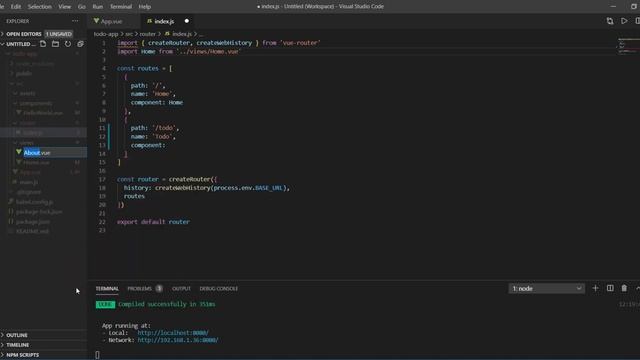This screenshot has width=640, height=360.
Task: Switch to the index.js editor tab
Action: (167, 21)
